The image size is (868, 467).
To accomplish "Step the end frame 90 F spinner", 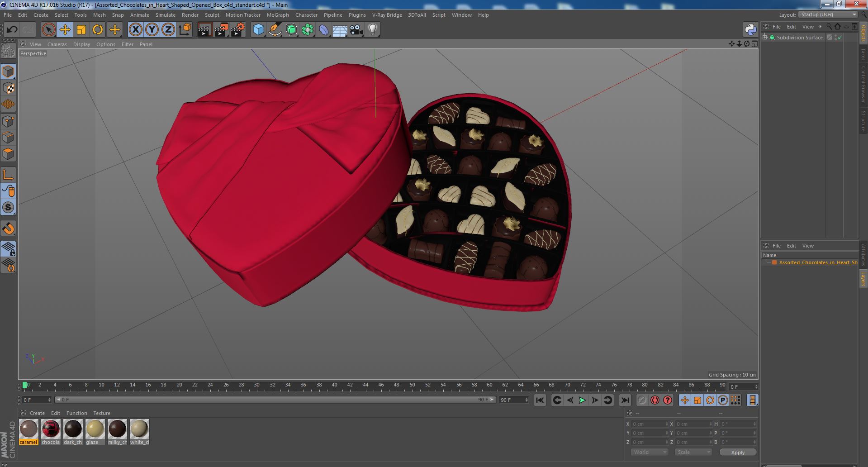I will click(x=526, y=400).
